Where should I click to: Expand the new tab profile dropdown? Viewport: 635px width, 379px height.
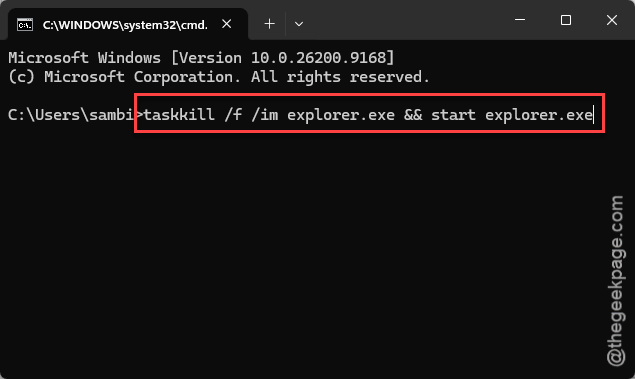[x=299, y=24]
